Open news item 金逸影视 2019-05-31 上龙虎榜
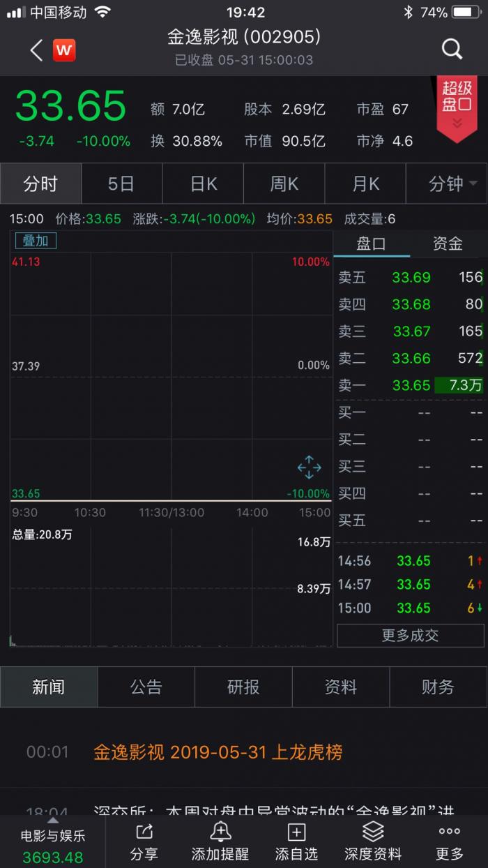This screenshot has width=488, height=868. point(218,752)
